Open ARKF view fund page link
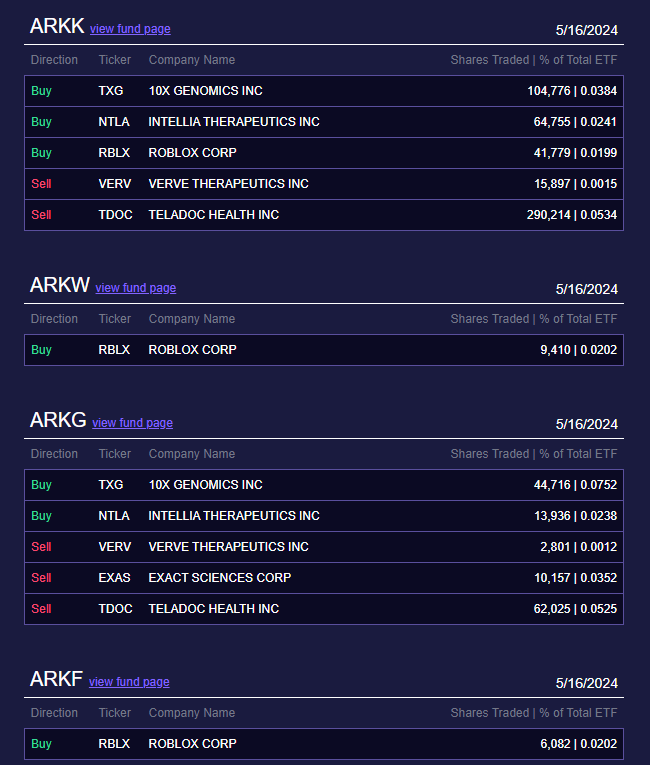 click(x=129, y=682)
